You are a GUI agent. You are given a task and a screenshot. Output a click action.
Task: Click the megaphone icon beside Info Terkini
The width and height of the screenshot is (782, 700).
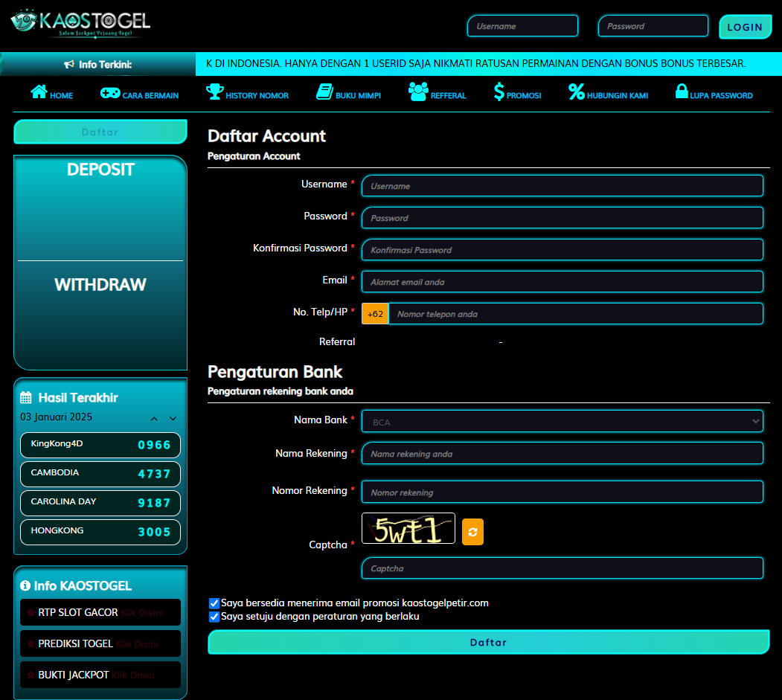pyautogui.click(x=68, y=64)
